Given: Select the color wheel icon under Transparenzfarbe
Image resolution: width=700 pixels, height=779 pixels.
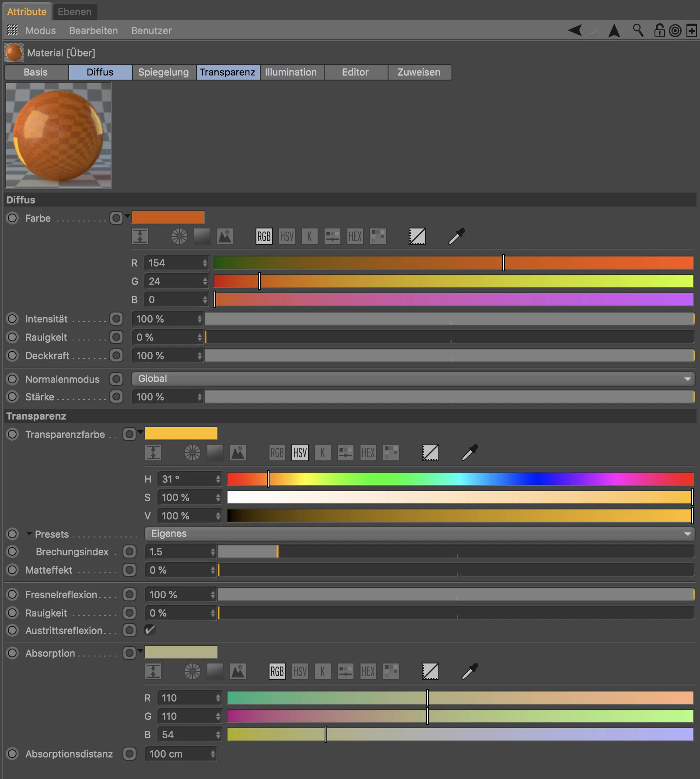Looking at the screenshot, I should (192, 453).
